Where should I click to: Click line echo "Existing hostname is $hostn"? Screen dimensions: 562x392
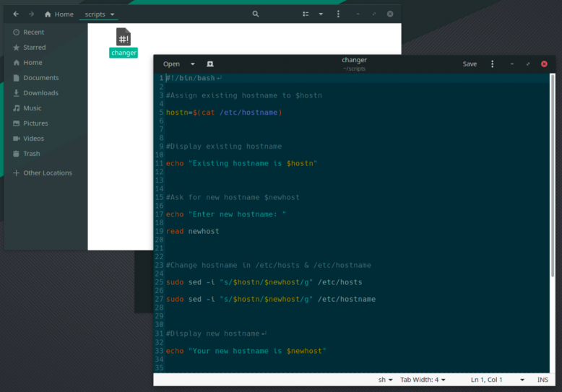click(x=241, y=163)
